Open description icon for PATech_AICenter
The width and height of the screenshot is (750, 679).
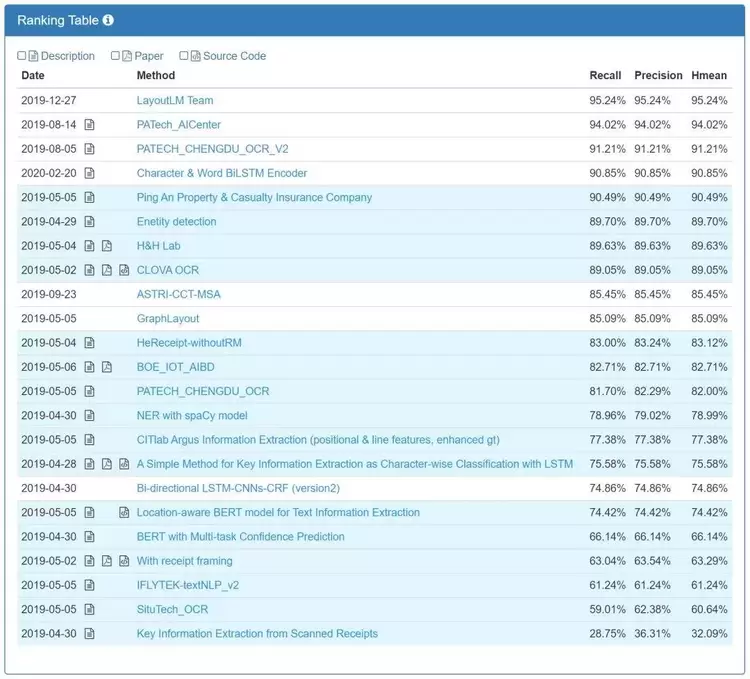pos(90,125)
